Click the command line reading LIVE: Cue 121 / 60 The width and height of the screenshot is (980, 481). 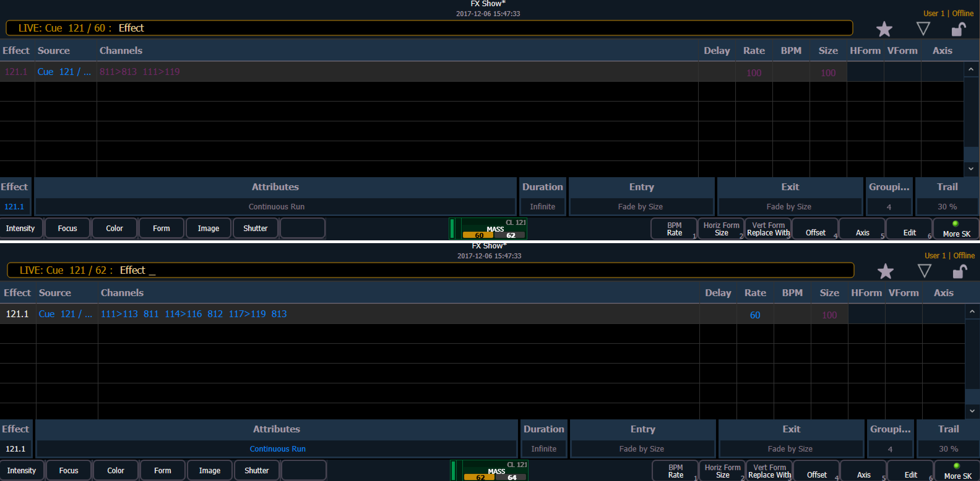coord(429,28)
